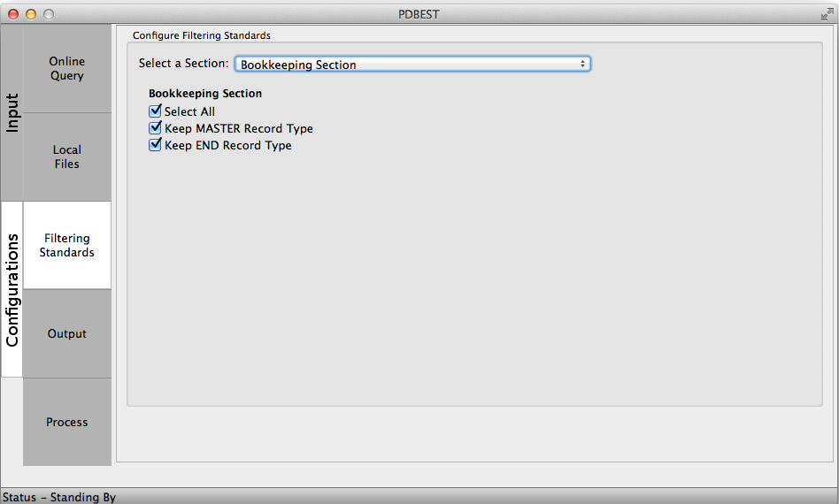Select the vertical Configurations group tab
The width and height of the screenshot is (839, 504).
coord(12,290)
